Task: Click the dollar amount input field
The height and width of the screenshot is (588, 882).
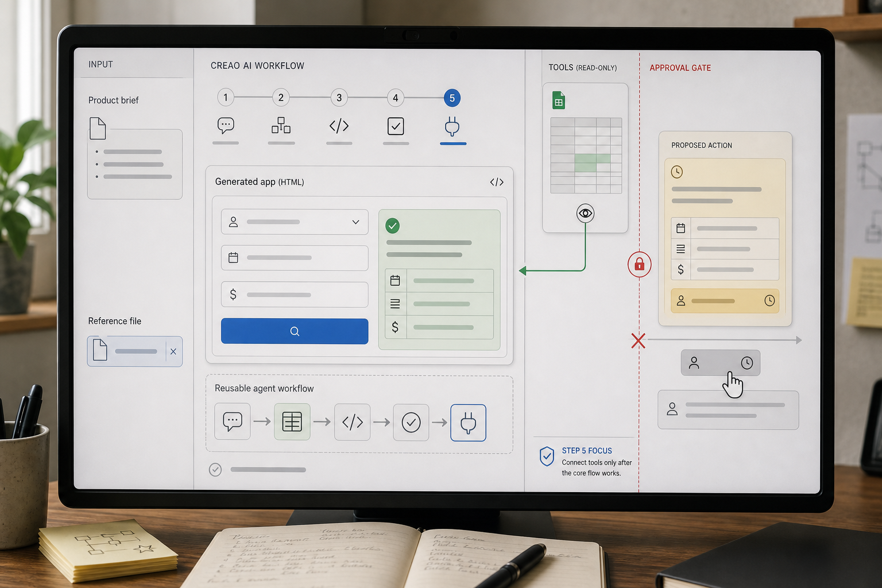Action: (x=295, y=295)
